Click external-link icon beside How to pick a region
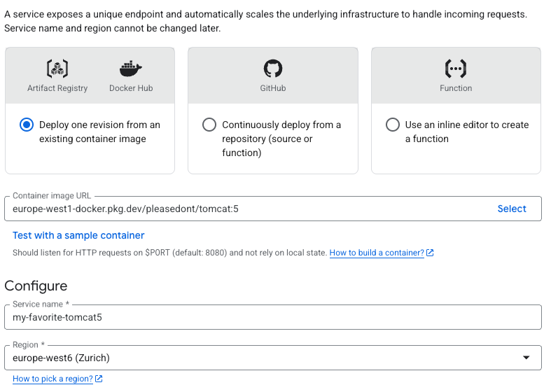This screenshot has width=551, height=392. coord(99,379)
